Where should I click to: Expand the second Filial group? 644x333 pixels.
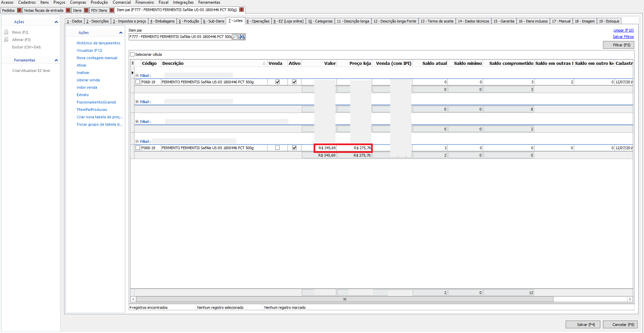137,102
